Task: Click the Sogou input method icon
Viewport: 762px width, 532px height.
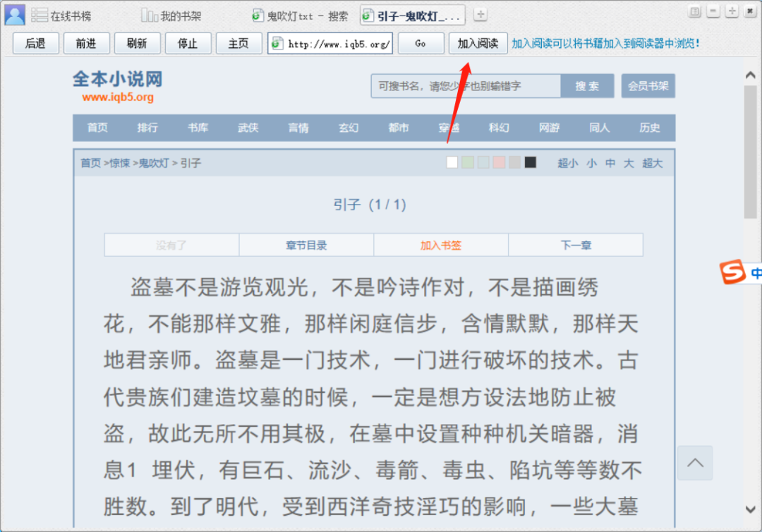Action: 732,272
